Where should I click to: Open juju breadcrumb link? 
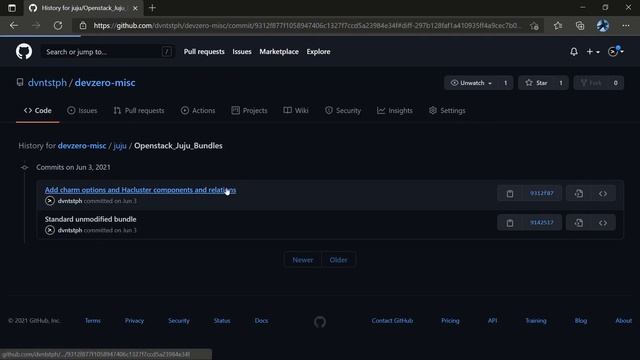pos(120,146)
